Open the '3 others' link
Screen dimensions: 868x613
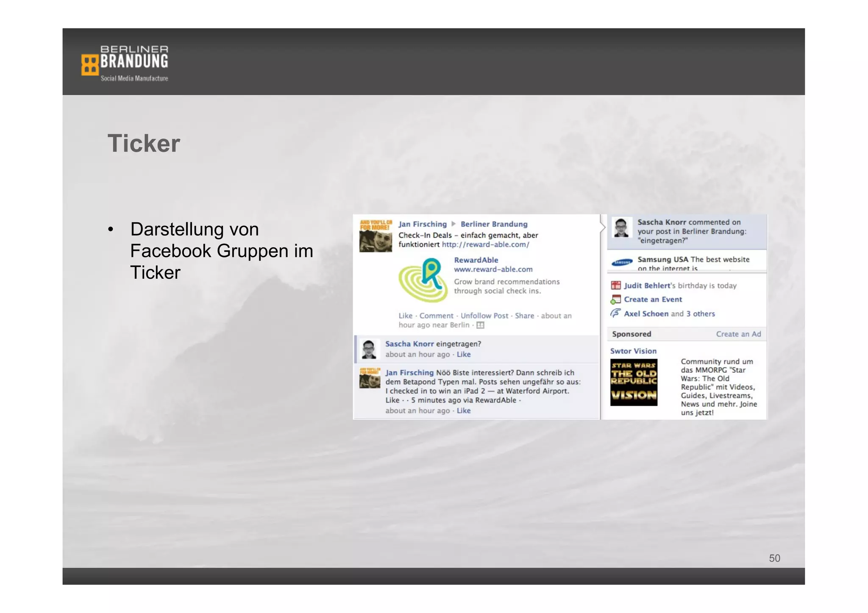(x=701, y=314)
